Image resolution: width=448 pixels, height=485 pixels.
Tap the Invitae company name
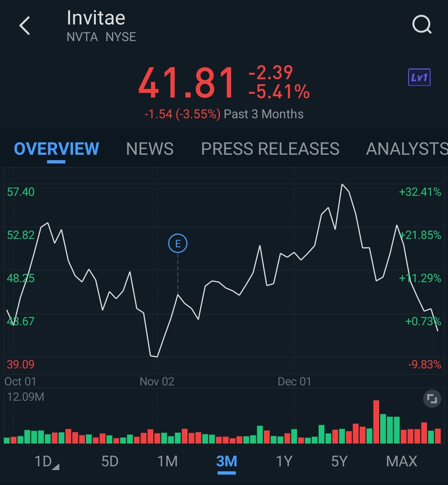[x=96, y=18]
